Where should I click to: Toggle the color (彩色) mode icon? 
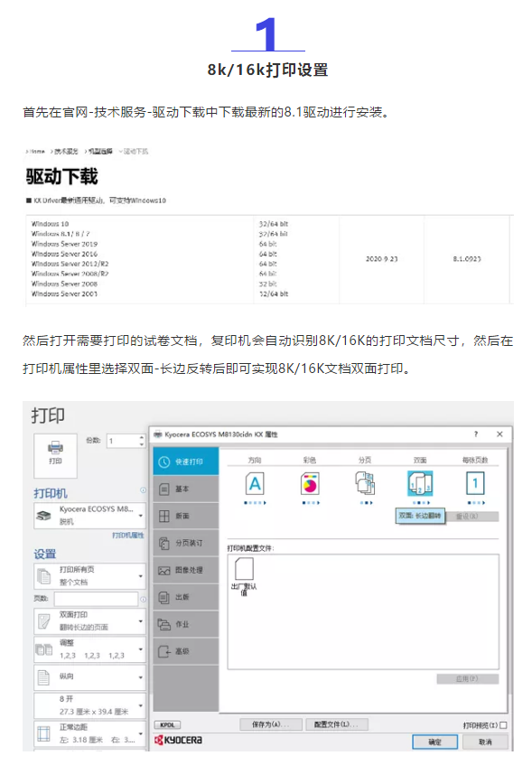pos(310,484)
